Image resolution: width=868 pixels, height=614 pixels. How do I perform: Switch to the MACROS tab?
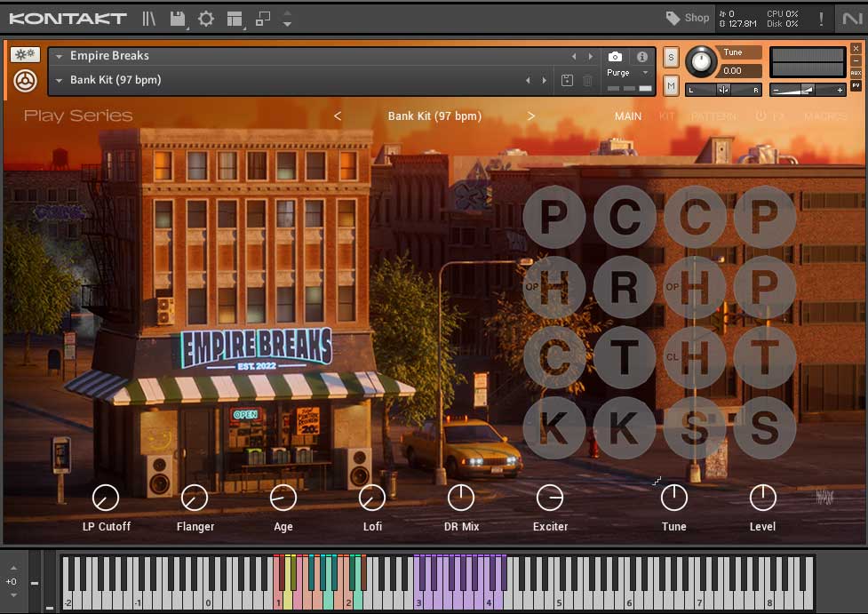click(825, 116)
